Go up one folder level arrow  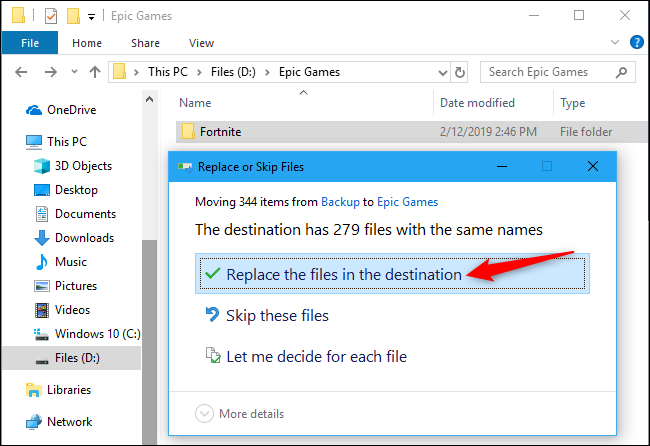pyautogui.click(x=95, y=72)
